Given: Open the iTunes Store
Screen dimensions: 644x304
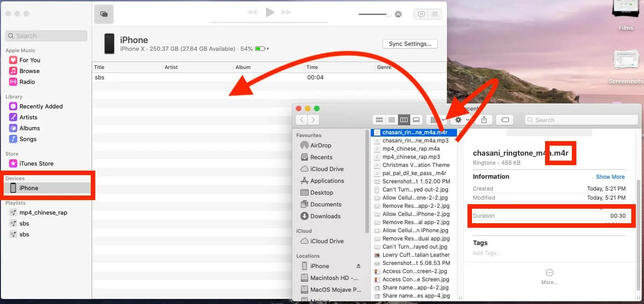Looking at the screenshot, I should click(36, 163).
